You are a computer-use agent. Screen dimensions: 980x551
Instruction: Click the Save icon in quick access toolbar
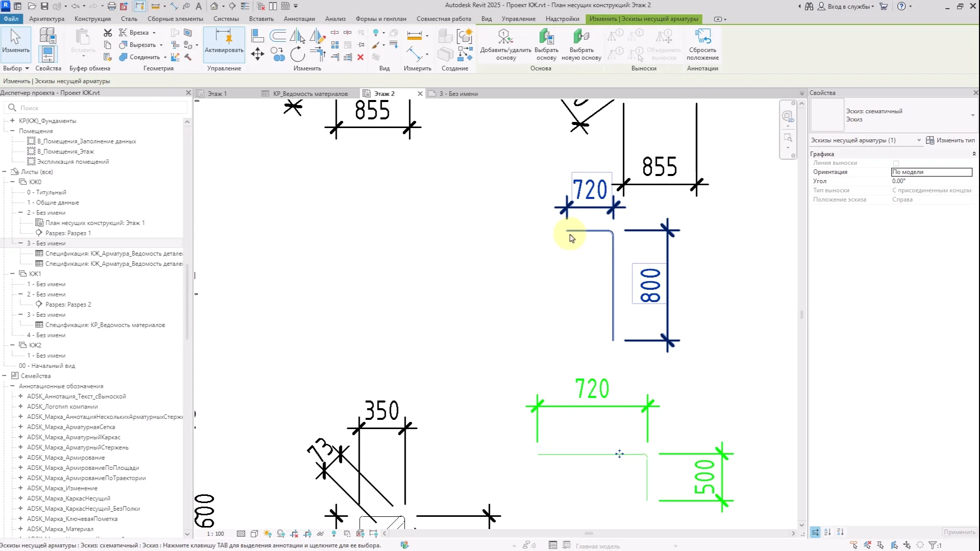44,6
